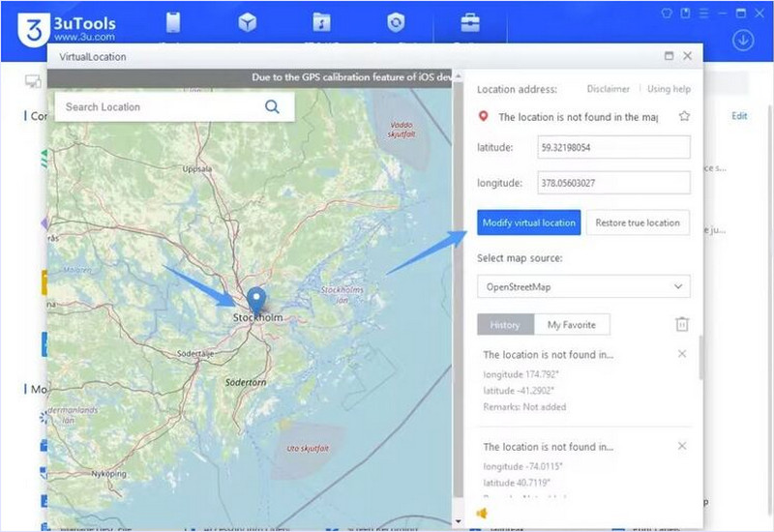The image size is (774, 532).
Task: Remove history entry with longitude -74.0115
Action: (x=682, y=446)
